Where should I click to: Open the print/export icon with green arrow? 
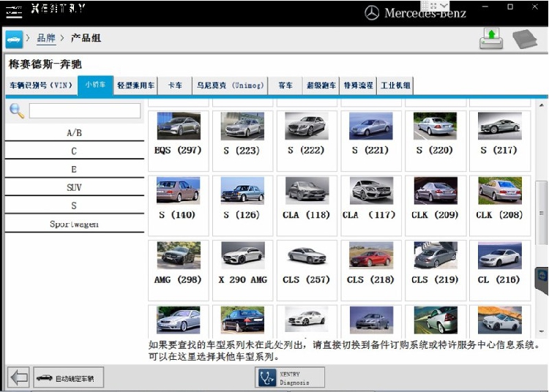tap(491, 39)
